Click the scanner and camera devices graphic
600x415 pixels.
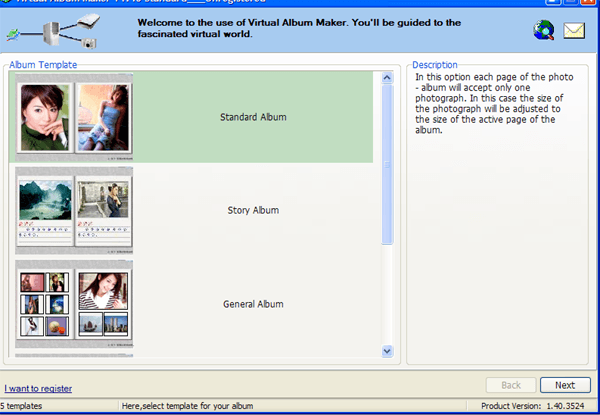tap(53, 31)
